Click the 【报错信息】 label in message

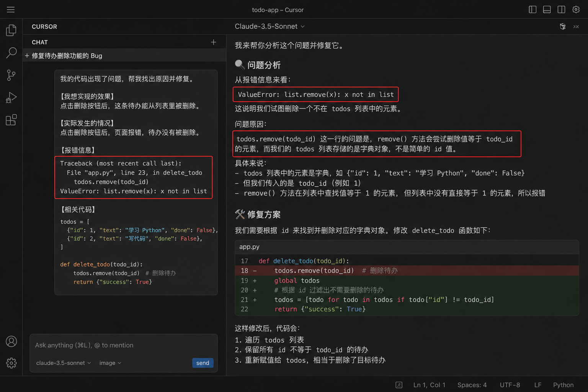click(x=78, y=150)
